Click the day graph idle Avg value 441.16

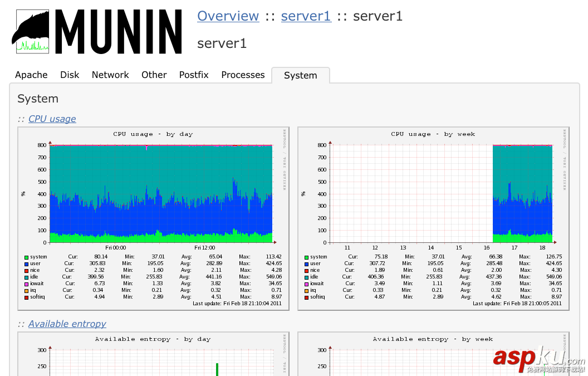214,276
